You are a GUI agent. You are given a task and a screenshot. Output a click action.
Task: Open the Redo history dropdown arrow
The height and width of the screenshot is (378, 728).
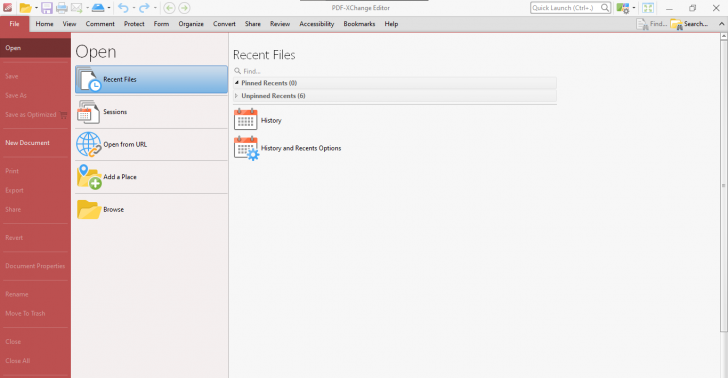155,8
